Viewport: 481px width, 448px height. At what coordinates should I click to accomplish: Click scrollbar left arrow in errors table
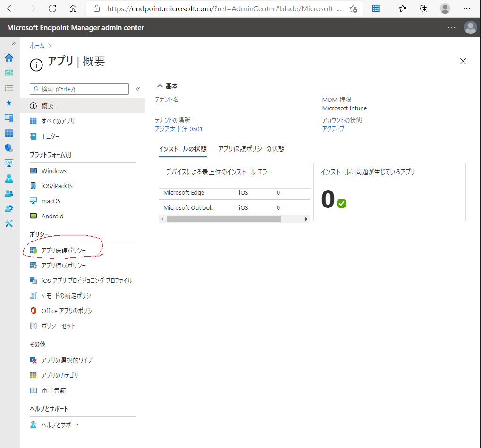point(162,219)
